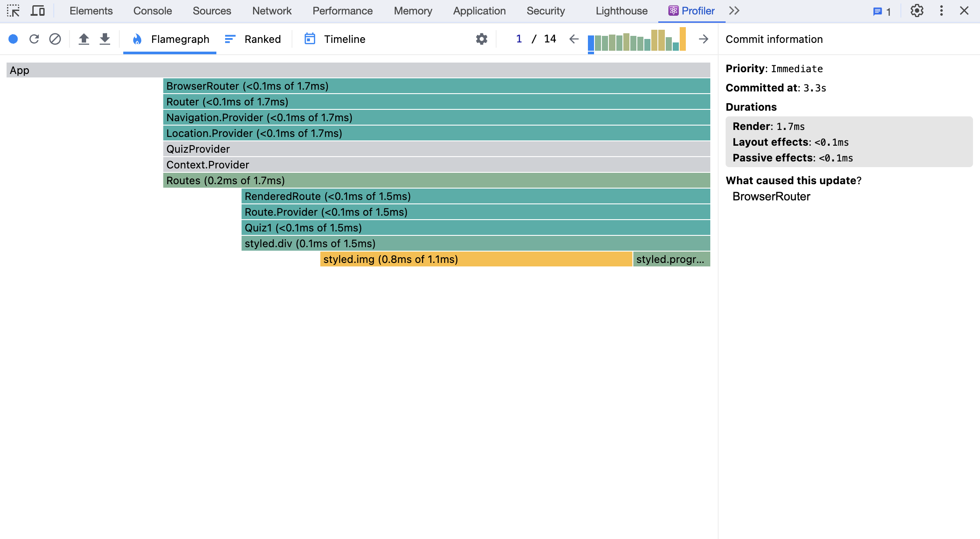Screen dimensions: 980x539
Task: Open the DevTools three-dot menu
Action: 942,10
